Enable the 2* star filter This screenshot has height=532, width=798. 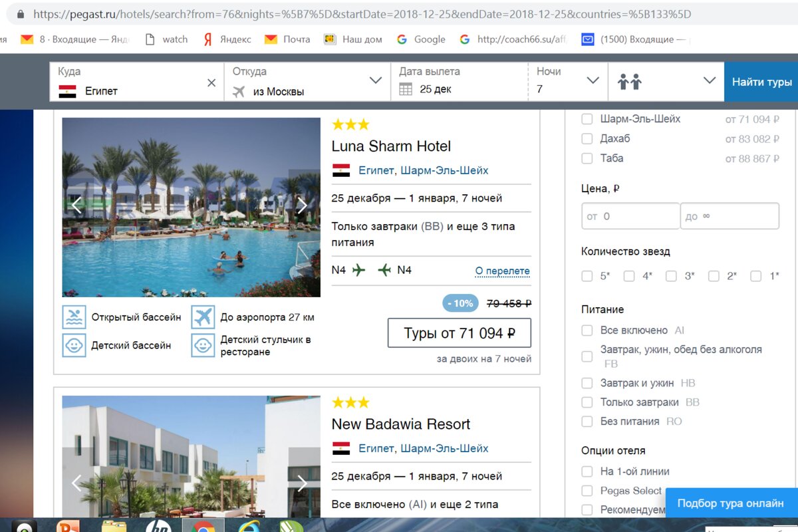pyautogui.click(x=714, y=276)
